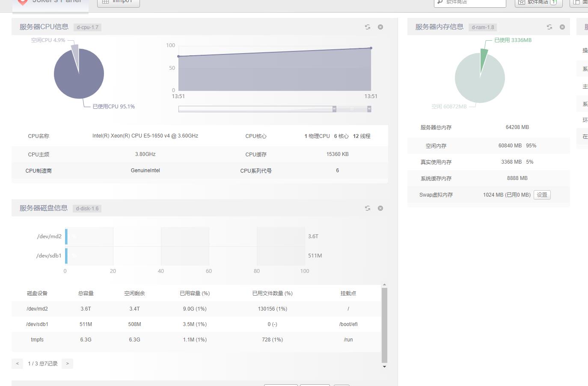
Task: Click the 挂载点 column header
Action: (348, 293)
